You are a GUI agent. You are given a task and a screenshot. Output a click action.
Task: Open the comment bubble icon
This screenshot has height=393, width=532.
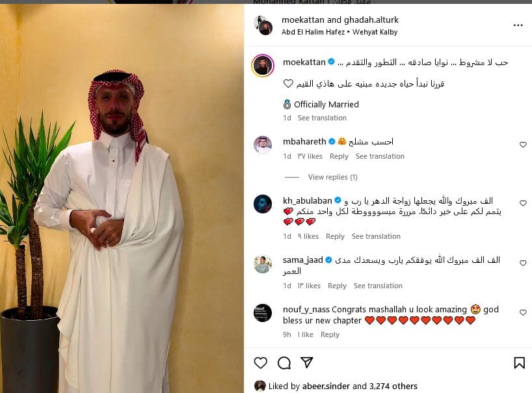click(284, 363)
